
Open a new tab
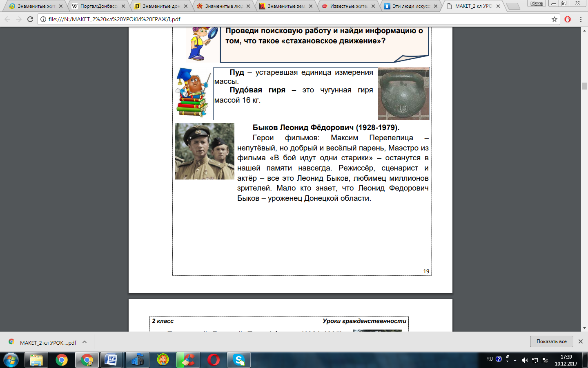pyautogui.click(x=513, y=7)
